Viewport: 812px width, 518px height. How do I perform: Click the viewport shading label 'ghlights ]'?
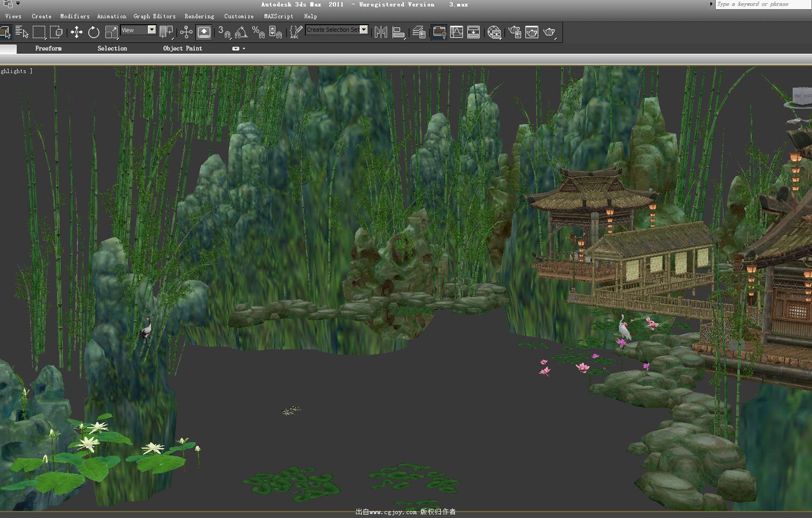click(x=16, y=71)
